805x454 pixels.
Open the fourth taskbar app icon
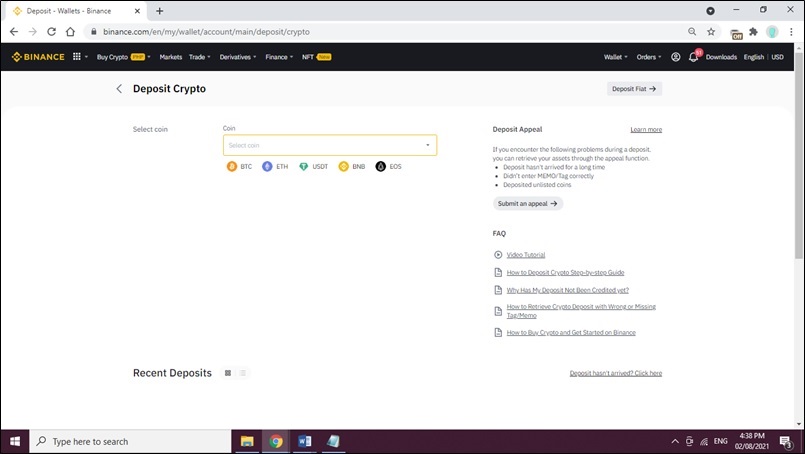click(333, 441)
